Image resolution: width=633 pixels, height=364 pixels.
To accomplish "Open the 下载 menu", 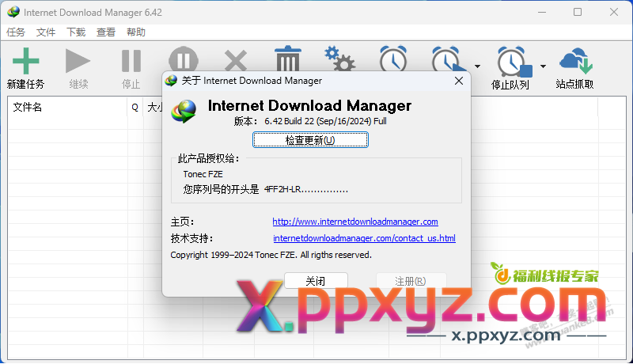I will [76, 32].
